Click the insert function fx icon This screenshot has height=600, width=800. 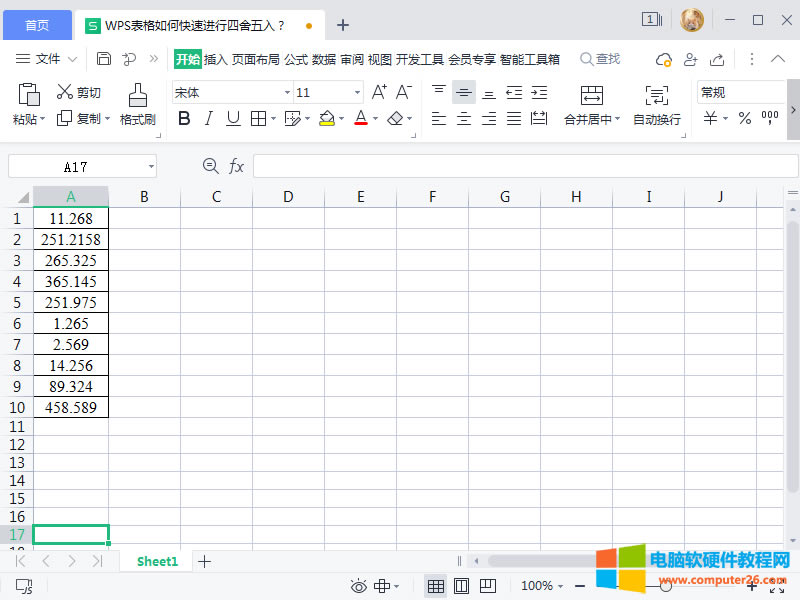click(x=236, y=166)
